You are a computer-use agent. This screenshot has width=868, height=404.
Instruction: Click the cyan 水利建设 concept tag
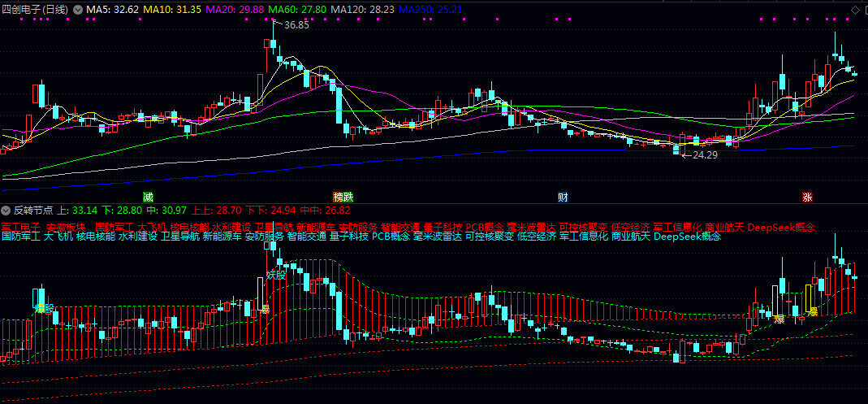click(x=138, y=237)
